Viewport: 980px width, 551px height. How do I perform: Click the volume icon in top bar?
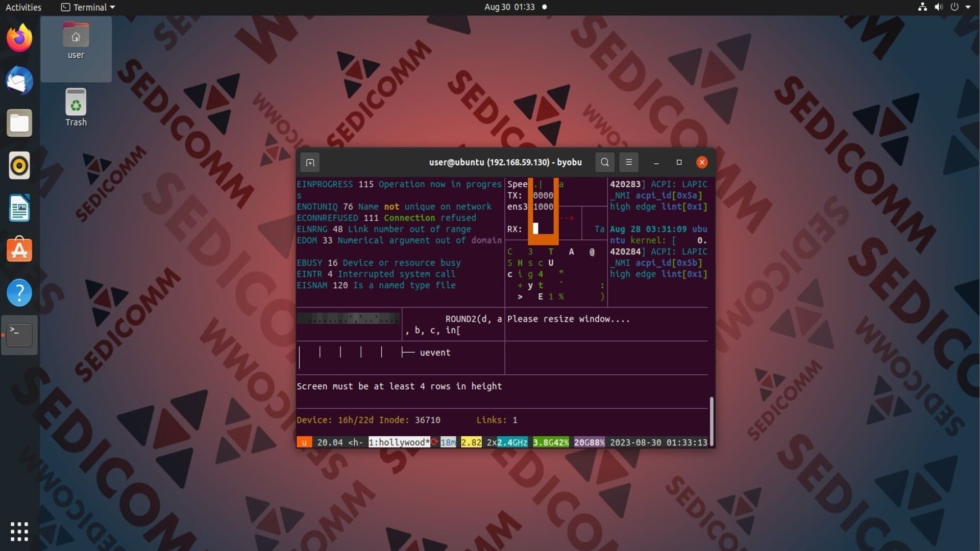[x=938, y=7]
